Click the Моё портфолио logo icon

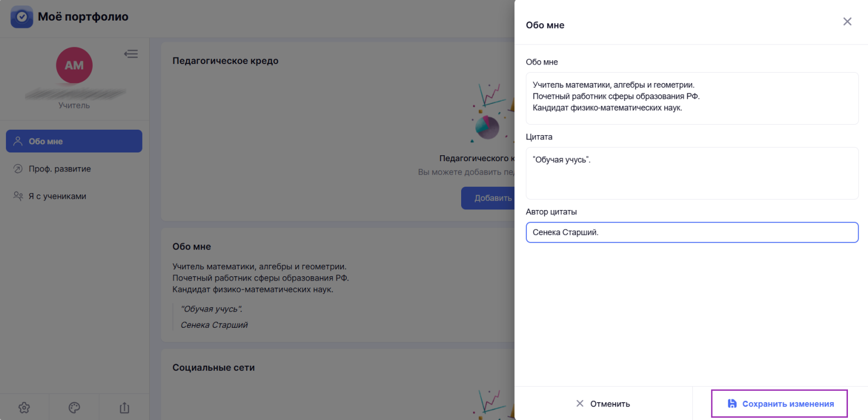point(22,17)
